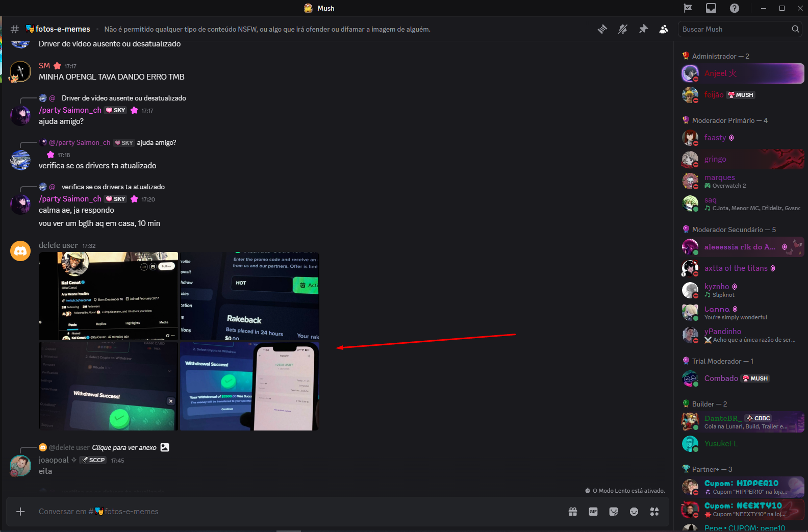Toggle the member list icon
This screenshot has height=532, width=808.
[664, 29]
